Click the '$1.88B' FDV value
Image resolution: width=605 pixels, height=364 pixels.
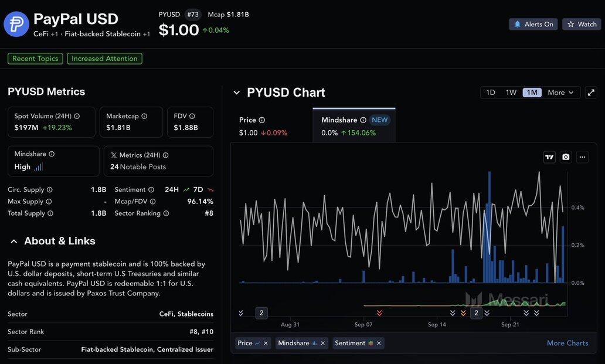coord(186,128)
